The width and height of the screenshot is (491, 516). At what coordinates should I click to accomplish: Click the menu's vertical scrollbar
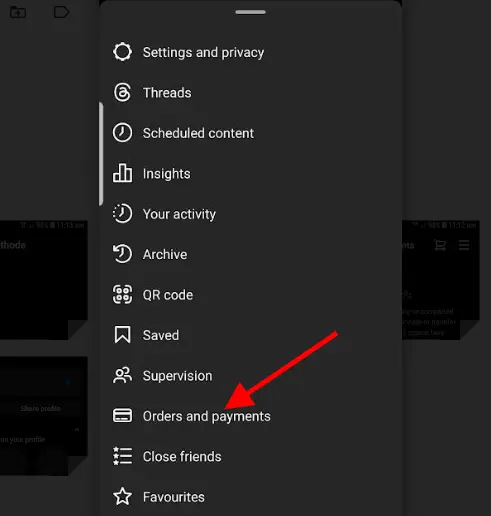click(101, 153)
